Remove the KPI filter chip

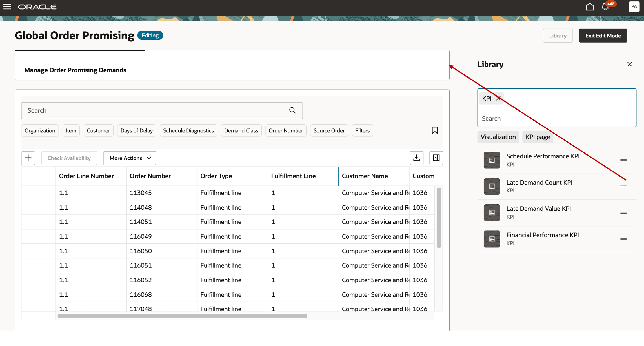coord(498,98)
